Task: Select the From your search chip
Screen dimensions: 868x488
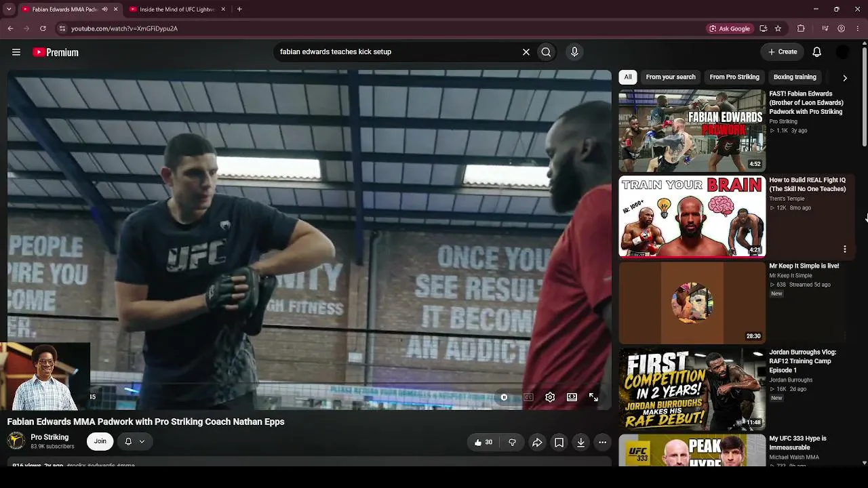Action: click(x=671, y=77)
